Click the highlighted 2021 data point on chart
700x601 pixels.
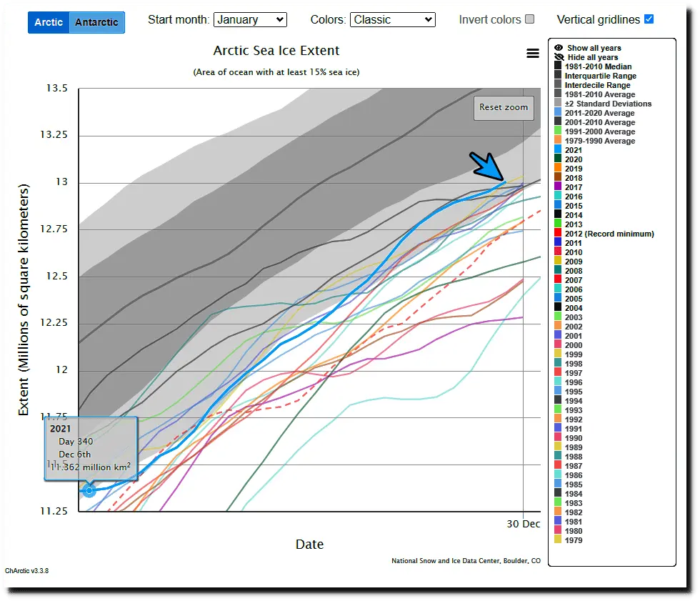[x=89, y=490]
